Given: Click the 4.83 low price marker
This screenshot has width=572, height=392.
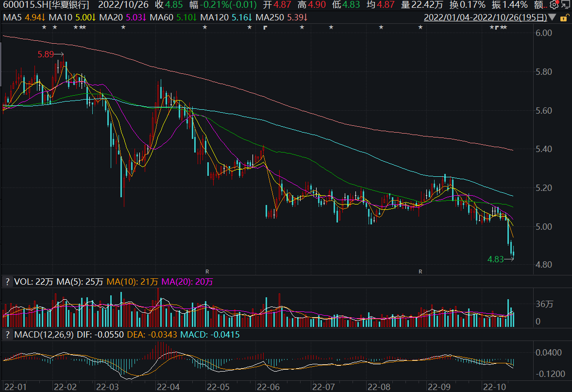Looking at the screenshot, I should point(495,259).
